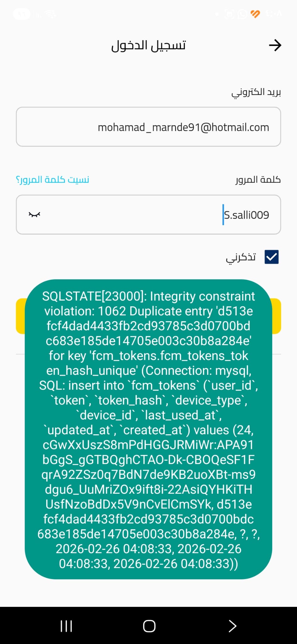Tap the notification dot left of camera icon

click(217, 14)
